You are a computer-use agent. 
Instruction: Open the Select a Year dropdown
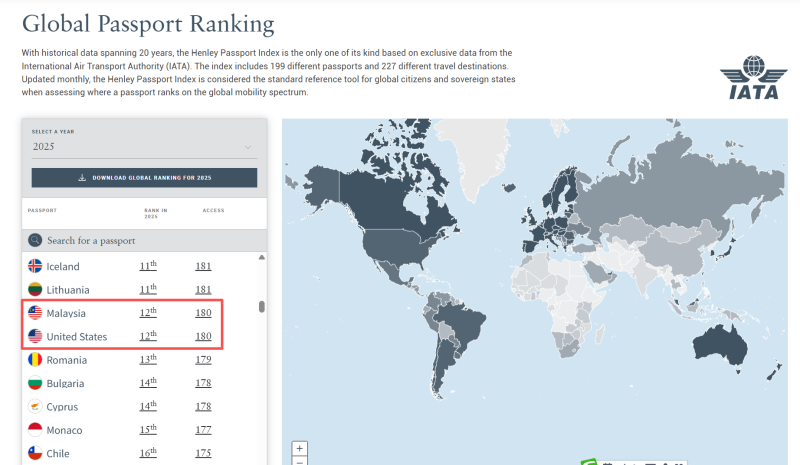click(143, 147)
